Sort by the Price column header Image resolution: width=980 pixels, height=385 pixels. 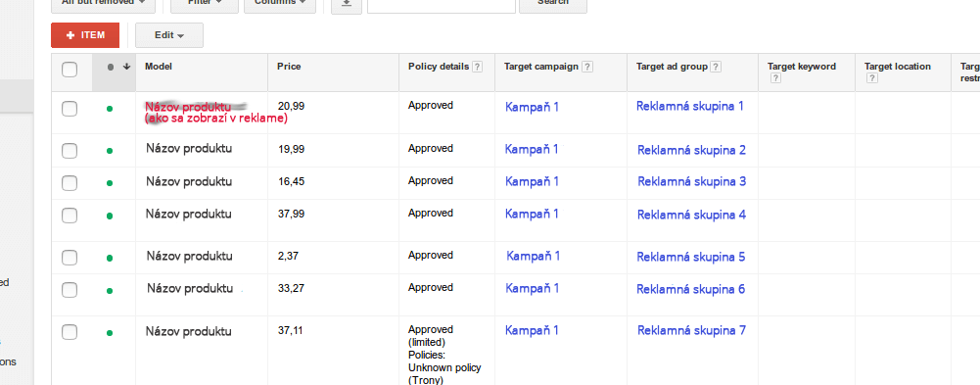click(290, 67)
